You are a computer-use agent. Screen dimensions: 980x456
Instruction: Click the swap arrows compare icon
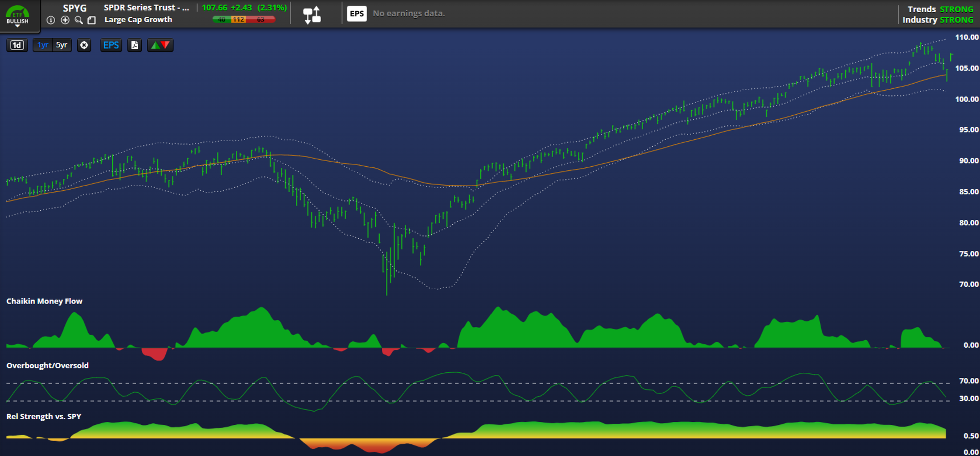pyautogui.click(x=312, y=14)
